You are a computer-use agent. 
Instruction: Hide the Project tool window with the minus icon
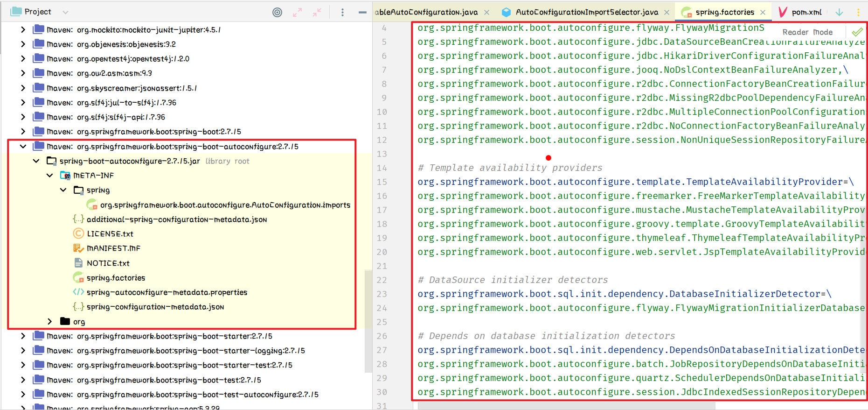click(362, 12)
